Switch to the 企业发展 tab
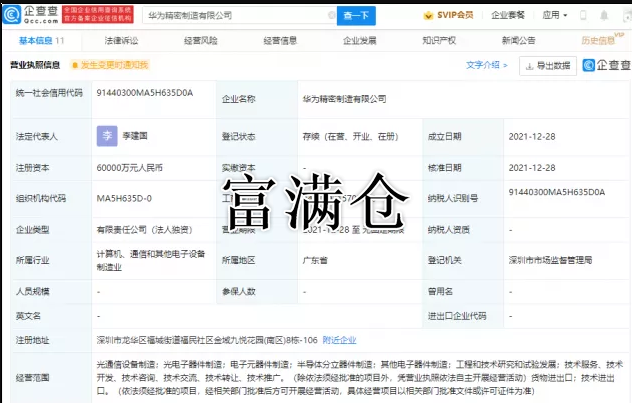 click(360, 40)
